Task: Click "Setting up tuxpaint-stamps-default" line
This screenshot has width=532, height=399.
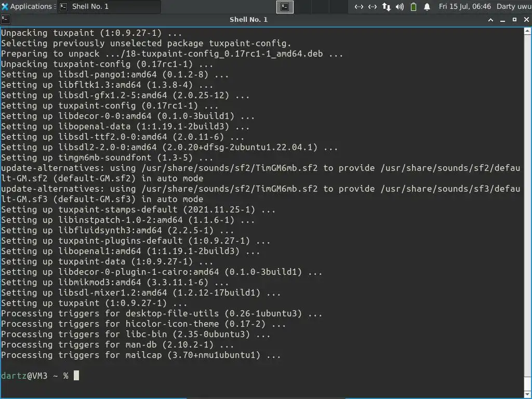Action: tap(138, 210)
